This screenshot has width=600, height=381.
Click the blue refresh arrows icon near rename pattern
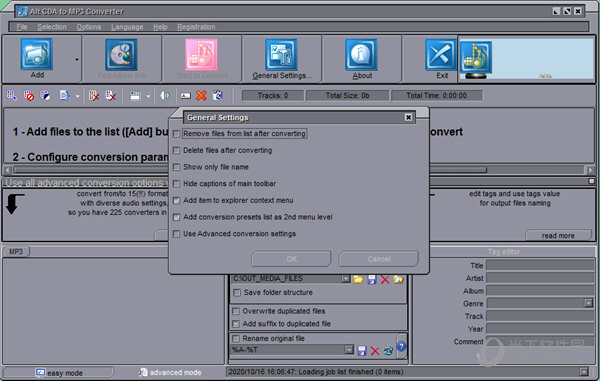coord(388,350)
